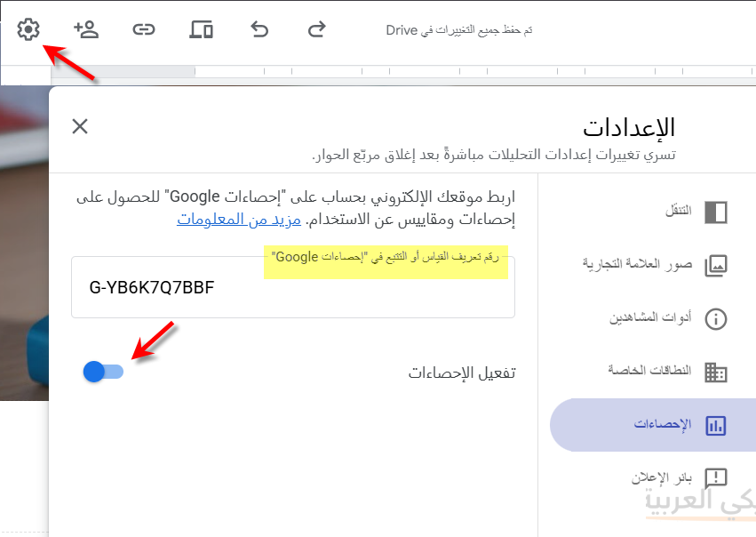Click the analytics bar chart icon
756x537 pixels.
715,426
